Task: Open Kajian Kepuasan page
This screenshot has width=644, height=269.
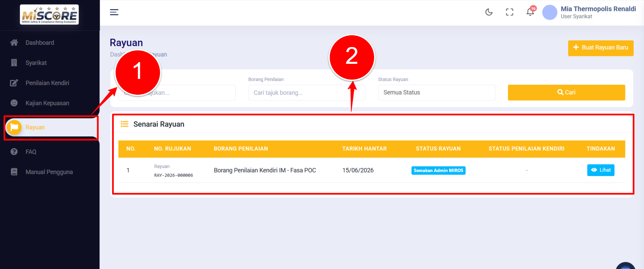Action: tap(47, 103)
